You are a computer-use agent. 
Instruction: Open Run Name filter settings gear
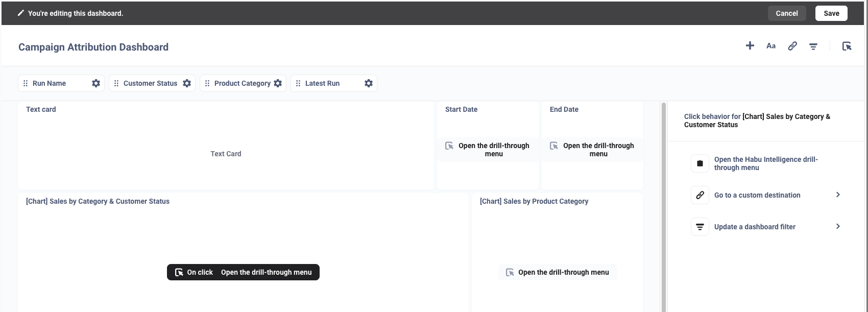(x=96, y=83)
